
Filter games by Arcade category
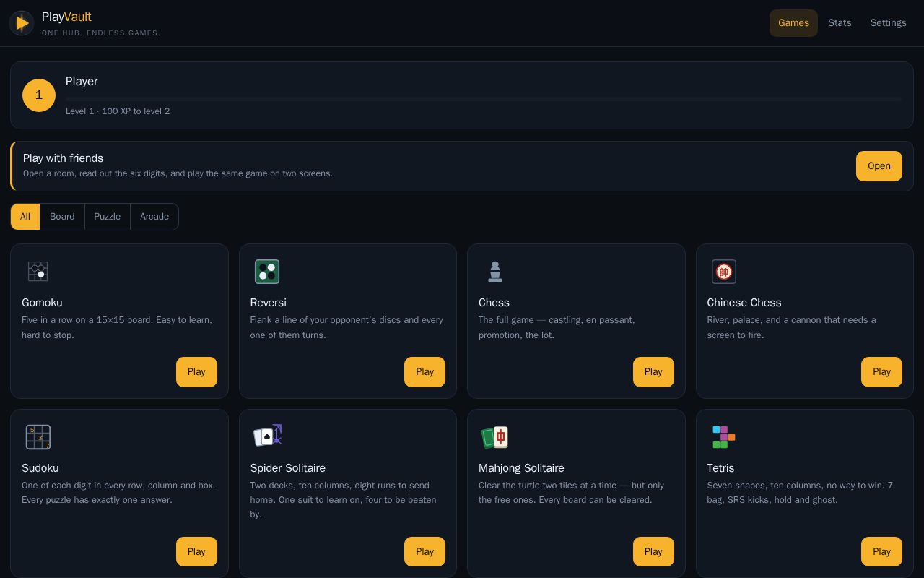(x=154, y=217)
